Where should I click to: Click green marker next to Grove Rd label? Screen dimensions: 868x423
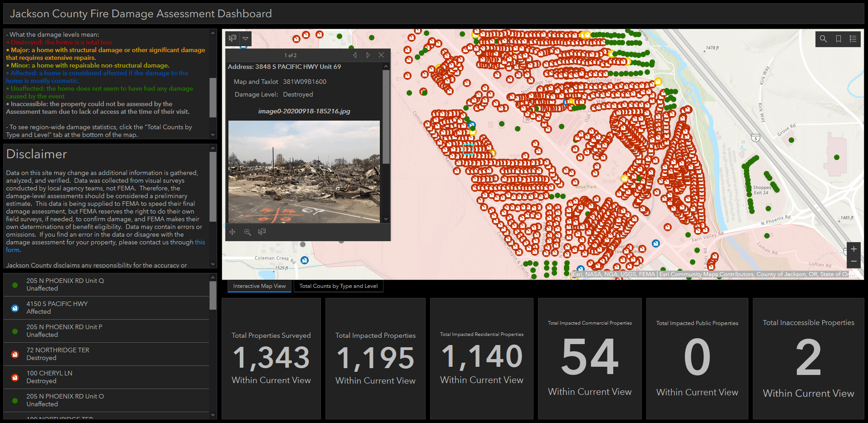point(791,140)
